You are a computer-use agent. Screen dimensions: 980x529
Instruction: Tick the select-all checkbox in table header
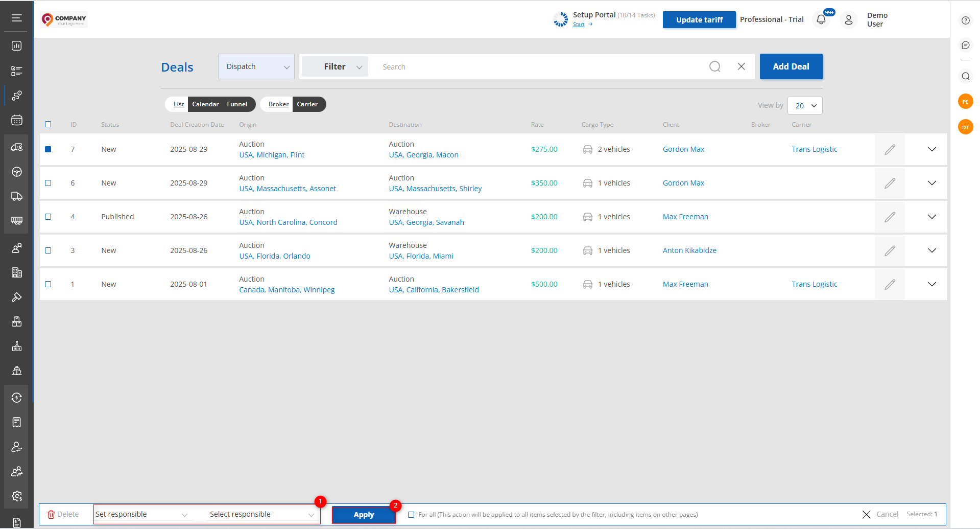[48, 124]
